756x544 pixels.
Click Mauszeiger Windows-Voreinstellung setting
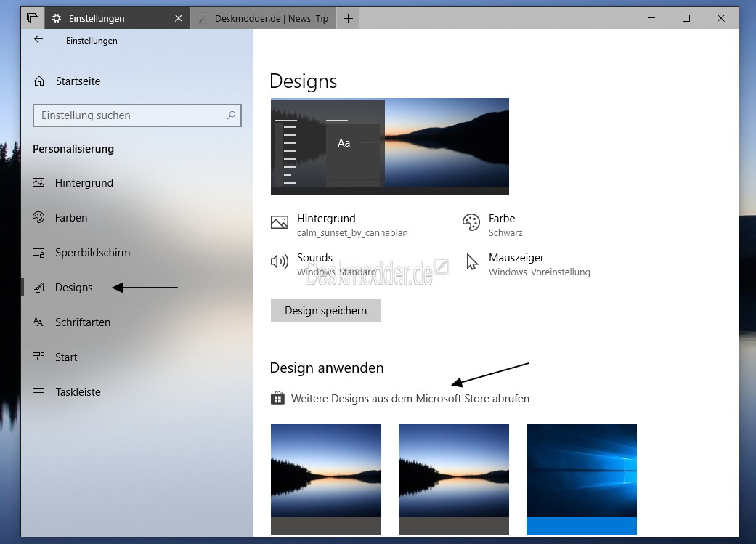point(528,264)
